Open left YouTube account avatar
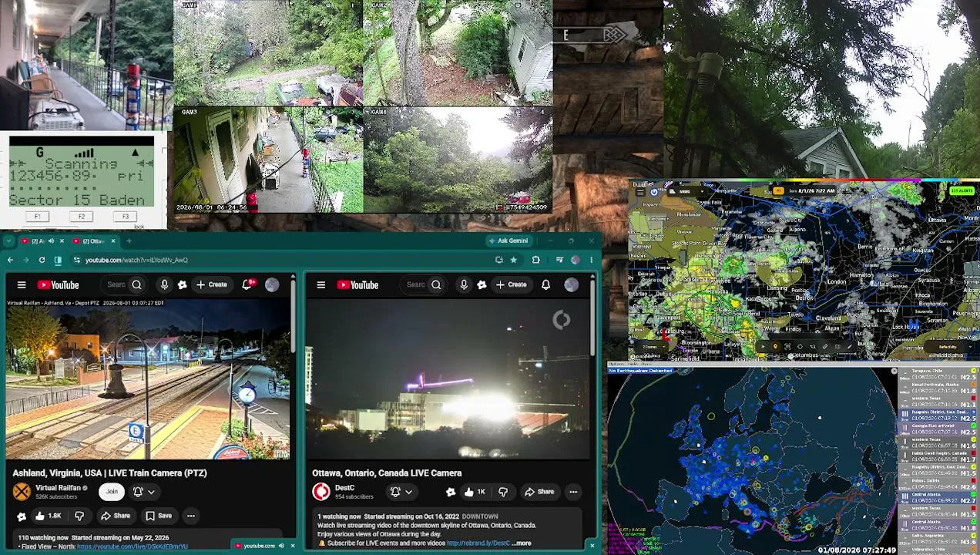This screenshot has width=980, height=555. (272, 285)
